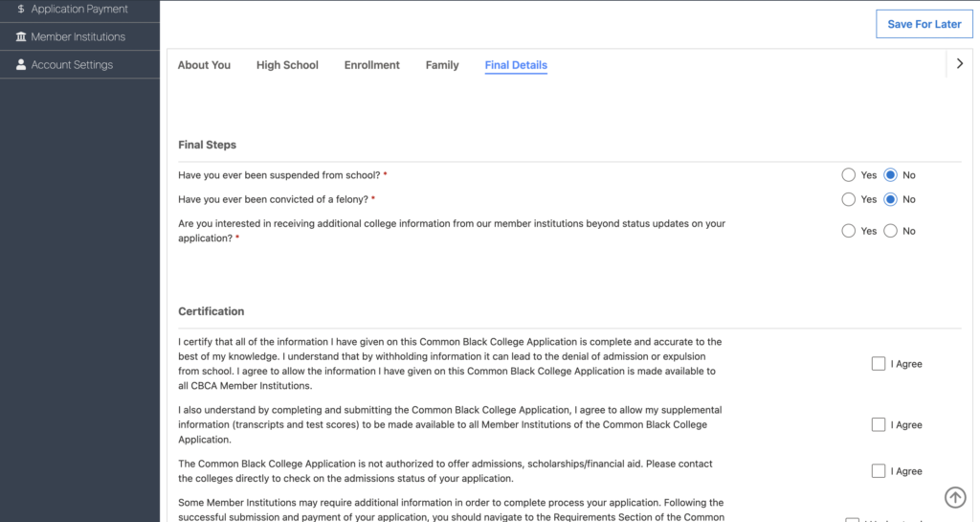Check I Agree for admissions authorization notice
This screenshot has height=522, width=980.
click(879, 470)
